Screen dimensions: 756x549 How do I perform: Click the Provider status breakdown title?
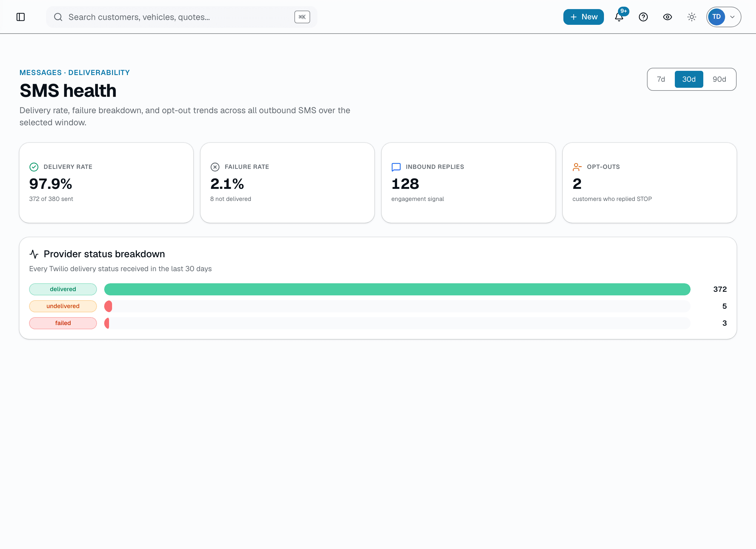coord(104,254)
